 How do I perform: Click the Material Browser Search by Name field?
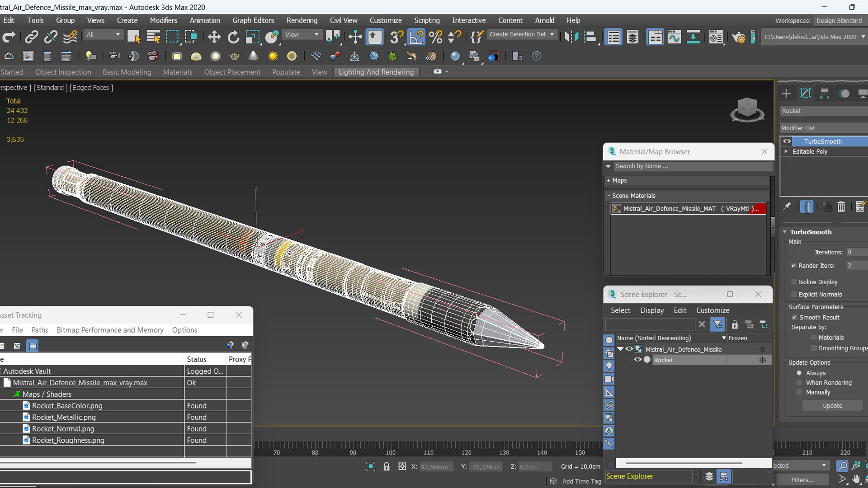tap(693, 166)
